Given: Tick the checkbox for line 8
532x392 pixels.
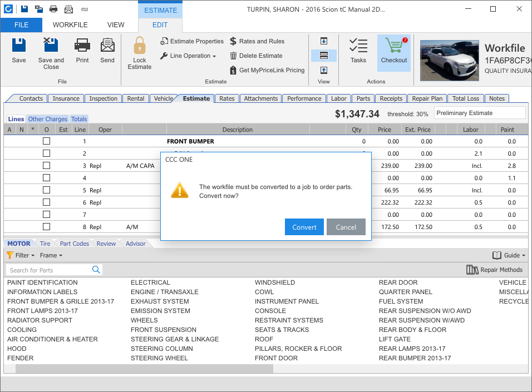Looking at the screenshot, I should [x=47, y=226].
